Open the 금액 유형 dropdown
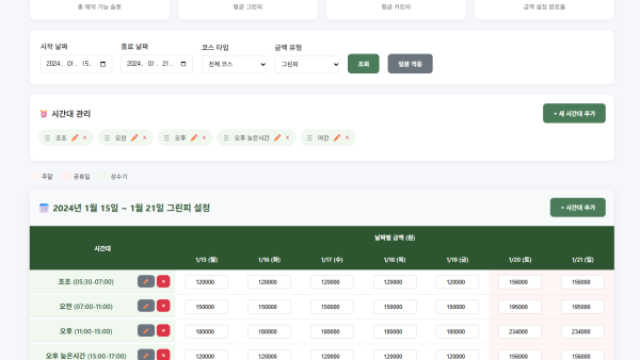 (x=307, y=64)
